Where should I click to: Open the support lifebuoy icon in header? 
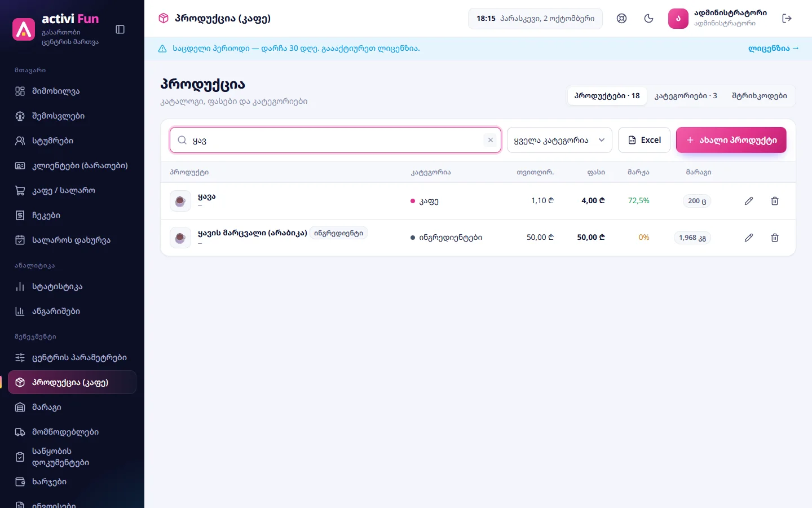point(621,19)
